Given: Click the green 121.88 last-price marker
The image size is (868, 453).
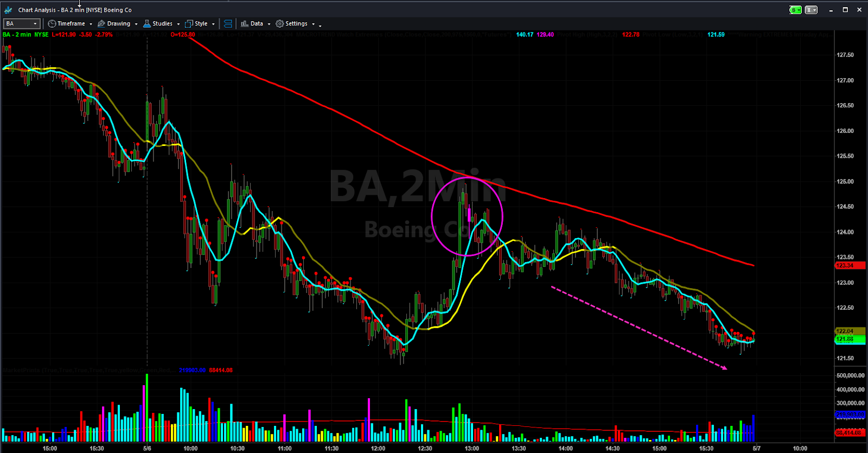Looking at the screenshot, I should tap(850, 339).
